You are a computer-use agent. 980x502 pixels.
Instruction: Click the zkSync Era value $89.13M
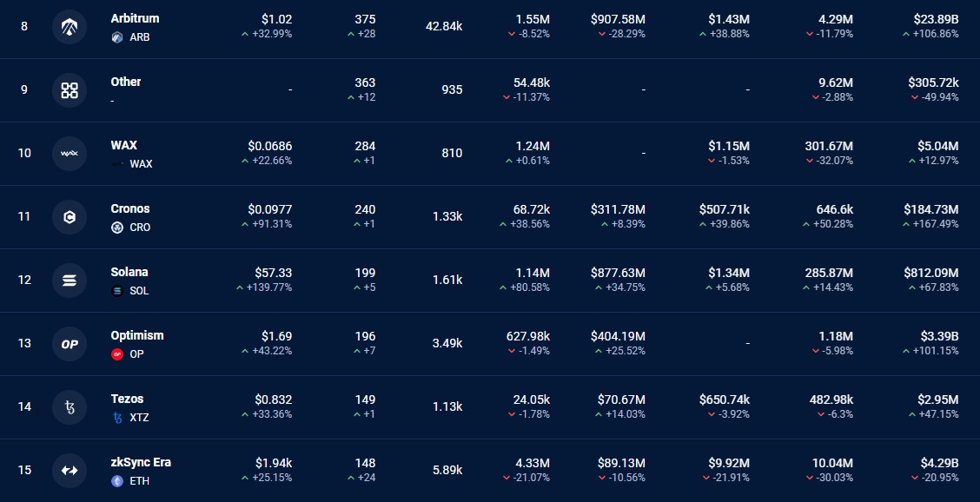coord(621,463)
